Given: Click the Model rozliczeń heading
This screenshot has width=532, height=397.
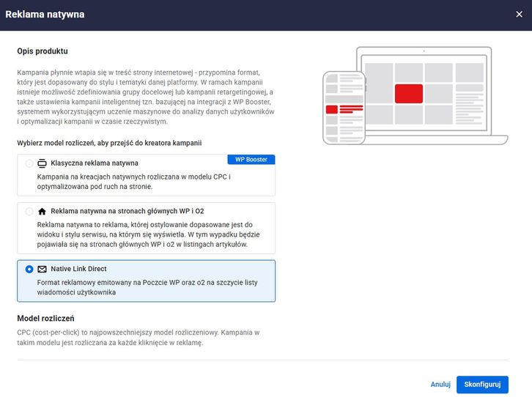Looking at the screenshot, I should click(x=45, y=318).
